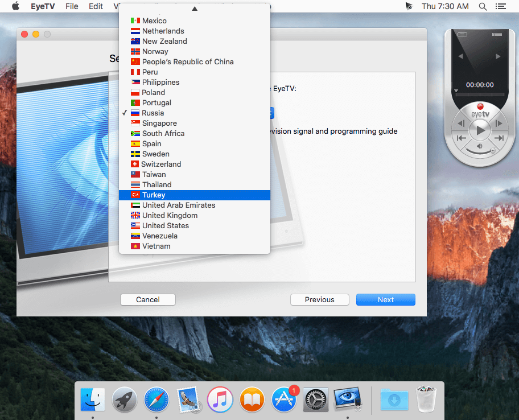Pick Switzerland from the dropdown menu

(x=195, y=164)
